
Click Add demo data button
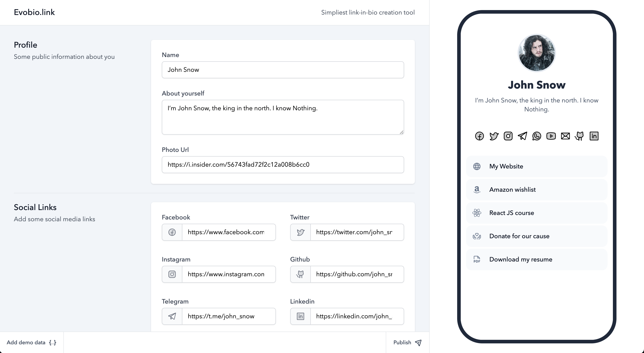pos(32,342)
